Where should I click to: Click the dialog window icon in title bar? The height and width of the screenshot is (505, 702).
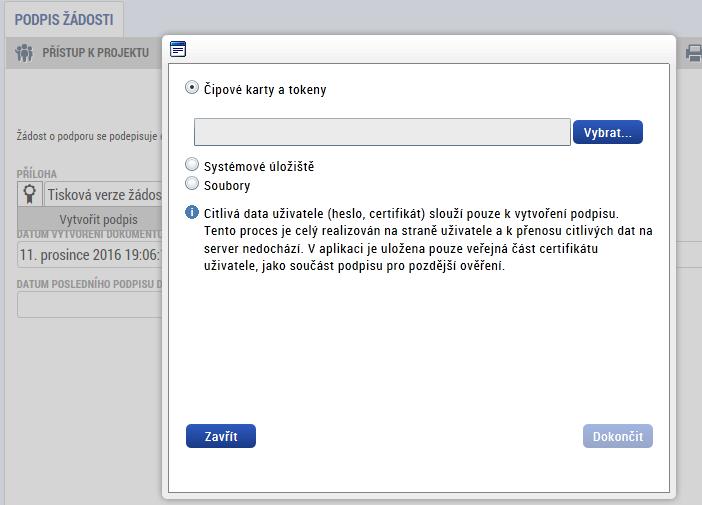pyautogui.click(x=178, y=49)
